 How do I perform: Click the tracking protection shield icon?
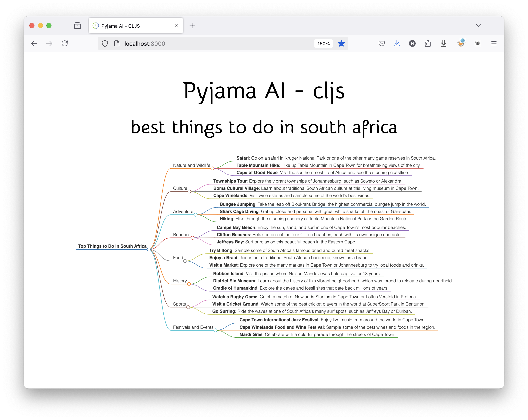tap(105, 44)
